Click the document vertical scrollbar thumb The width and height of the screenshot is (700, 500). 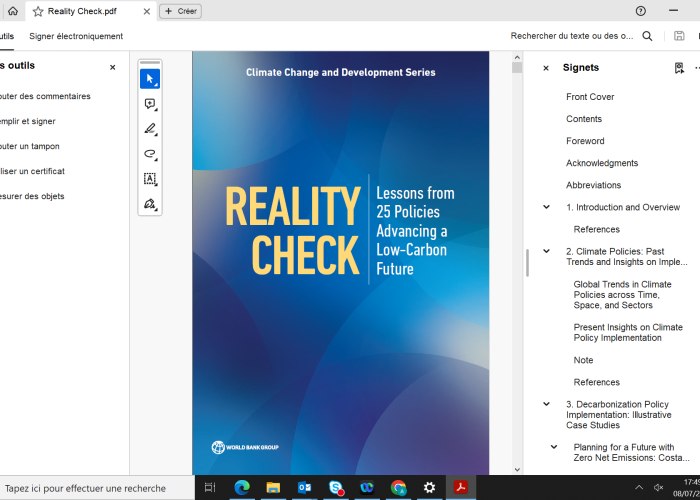517,68
